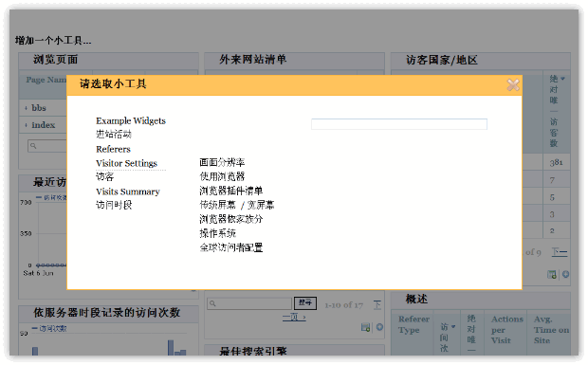588x365 pixels.
Task: Click Avg. Time on Site column header
Action: 551,330
